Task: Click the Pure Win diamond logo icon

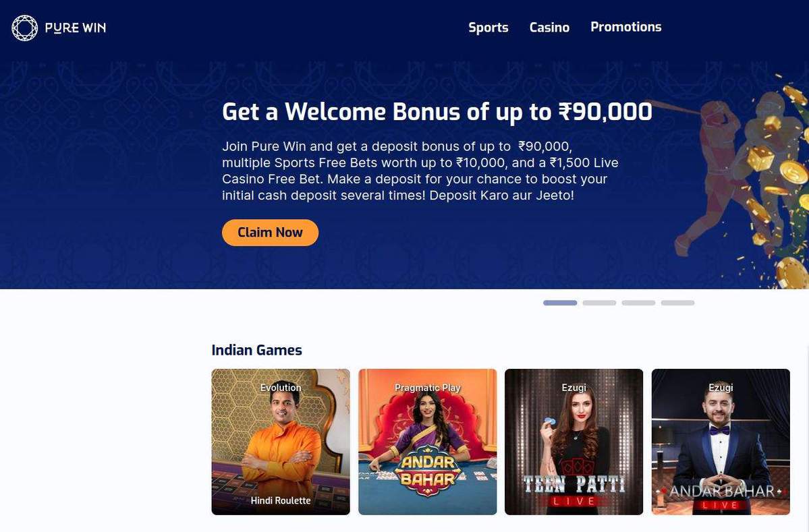Action: (x=25, y=28)
